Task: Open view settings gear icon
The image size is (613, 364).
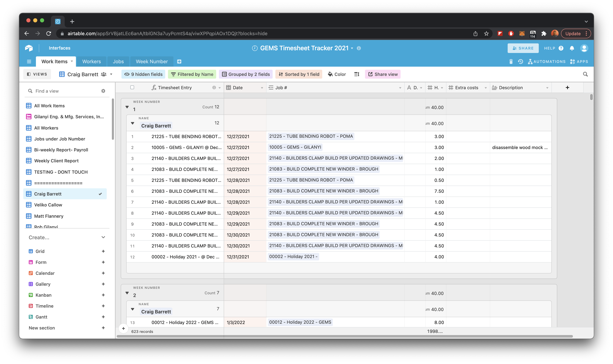Action: point(103,91)
